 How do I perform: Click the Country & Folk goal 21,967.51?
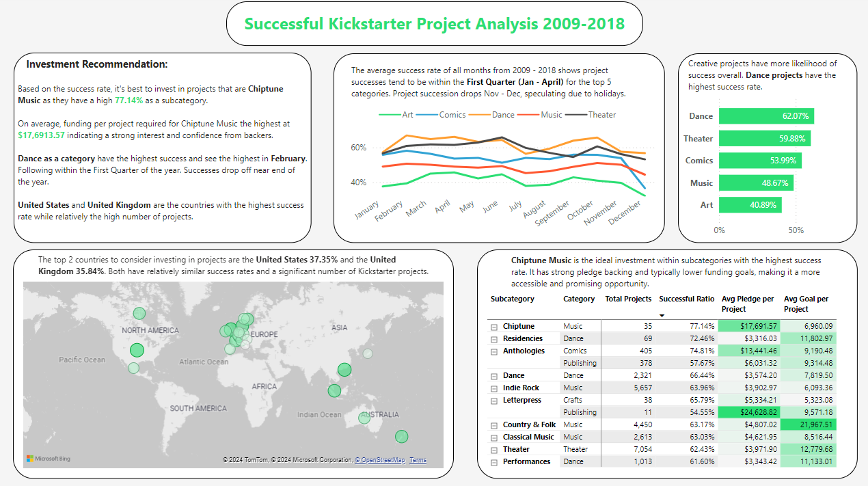click(809, 424)
